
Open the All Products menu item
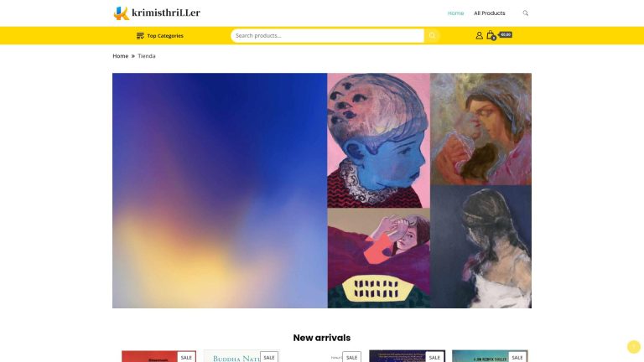coord(489,13)
